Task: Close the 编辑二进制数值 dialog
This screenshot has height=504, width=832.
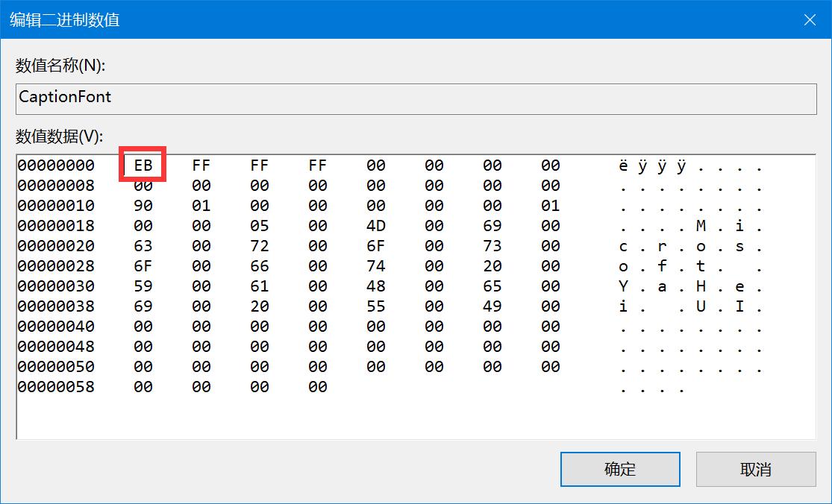Action: pyautogui.click(x=810, y=19)
